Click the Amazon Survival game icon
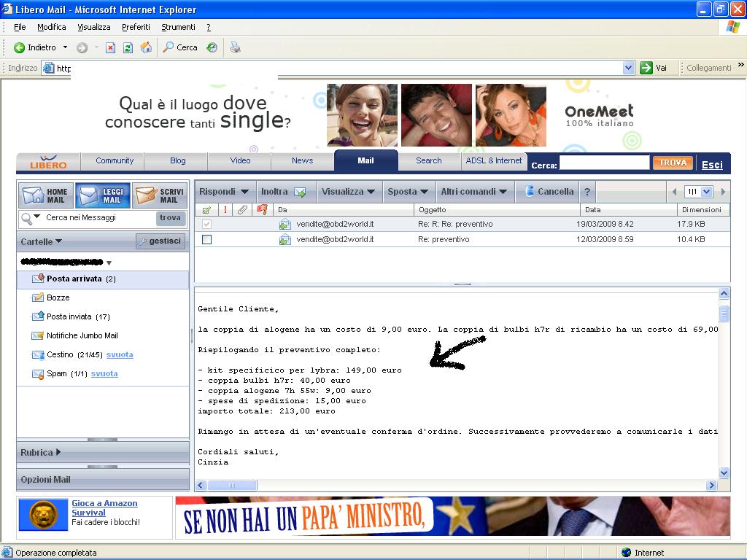Image resolution: width=747 pixels, height=560 pixels. pyautogui.click(x=43, y=515)
